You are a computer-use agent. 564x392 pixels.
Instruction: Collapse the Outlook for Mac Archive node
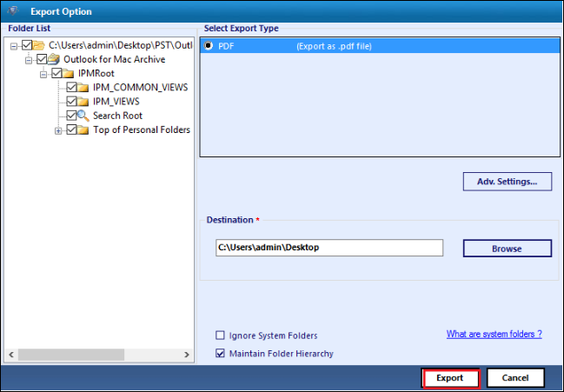[x=29, y=61]
